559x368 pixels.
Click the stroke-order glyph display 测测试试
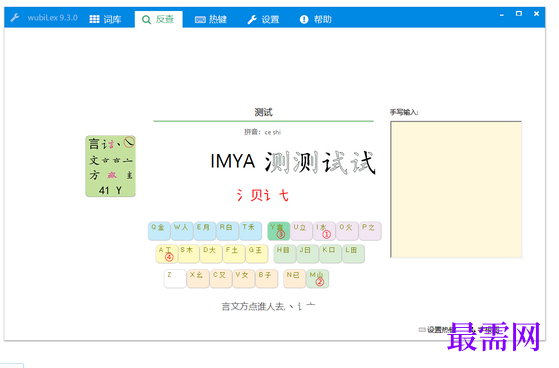point(320,163)
